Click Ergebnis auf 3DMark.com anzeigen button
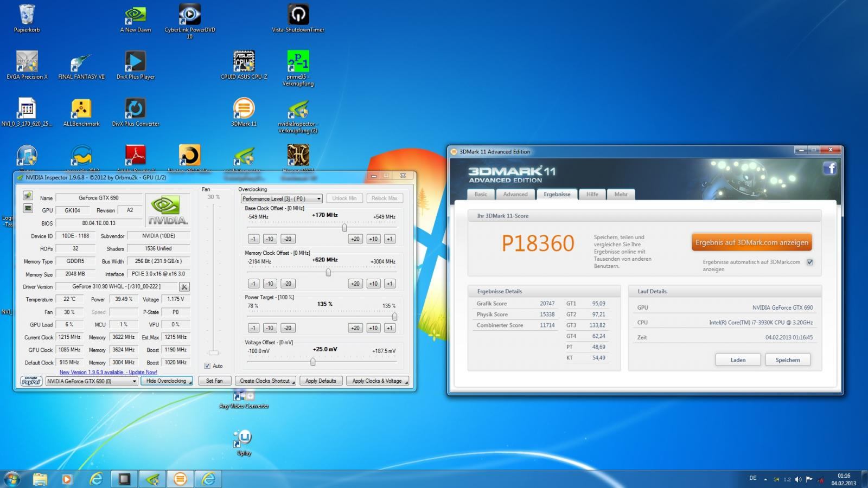Viewport: 868px width, 488px height. [752, 242]
